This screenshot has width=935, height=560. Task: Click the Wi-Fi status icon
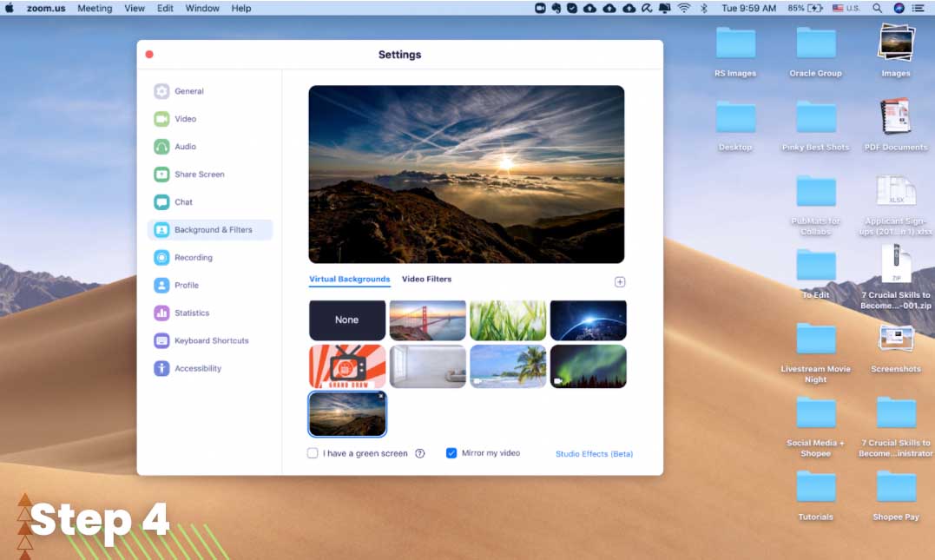click(x=685, y=9)
